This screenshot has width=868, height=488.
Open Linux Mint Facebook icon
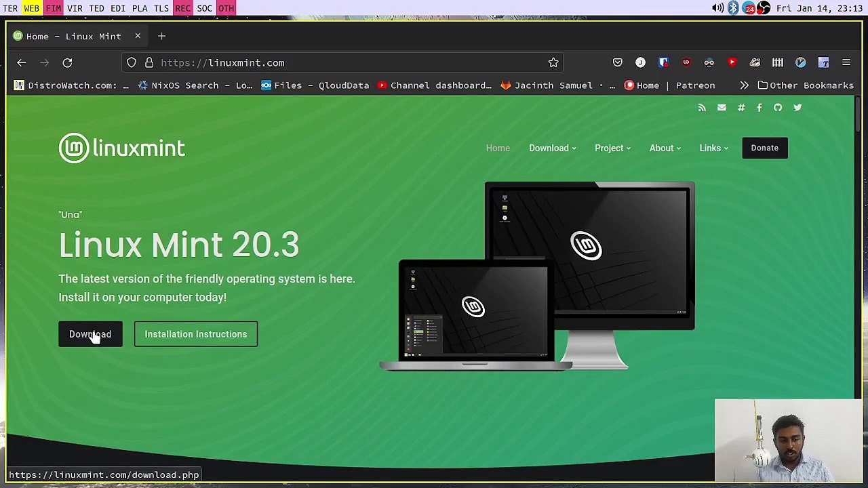[x=759, y=107]
